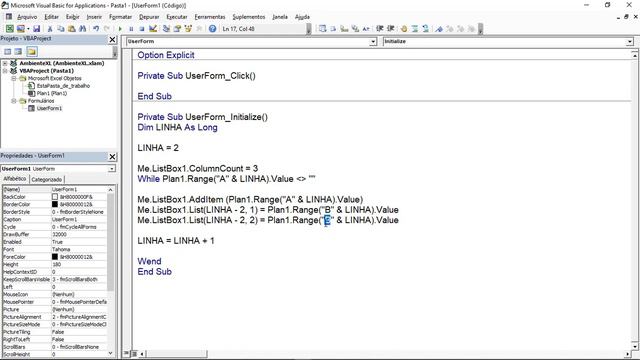Toggle bookmark with the blue flag icon
The image size is (640, 360).
(439, 29)
